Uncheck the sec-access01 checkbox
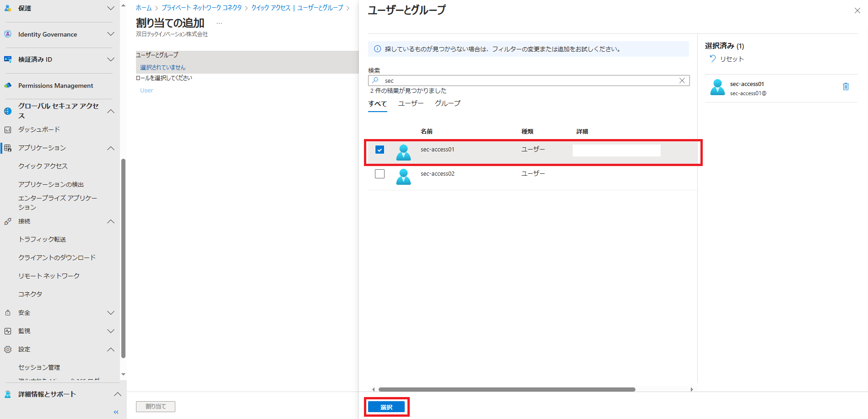 pos(380,150)
